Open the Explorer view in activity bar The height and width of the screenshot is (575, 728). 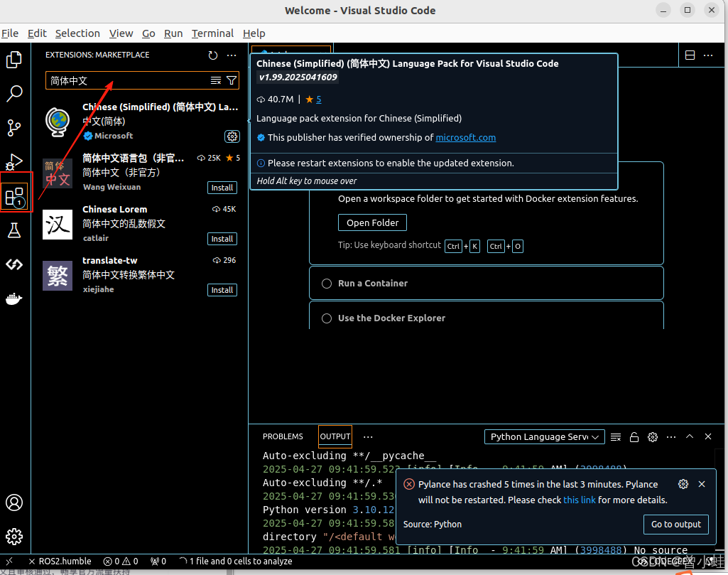(14, 60)
